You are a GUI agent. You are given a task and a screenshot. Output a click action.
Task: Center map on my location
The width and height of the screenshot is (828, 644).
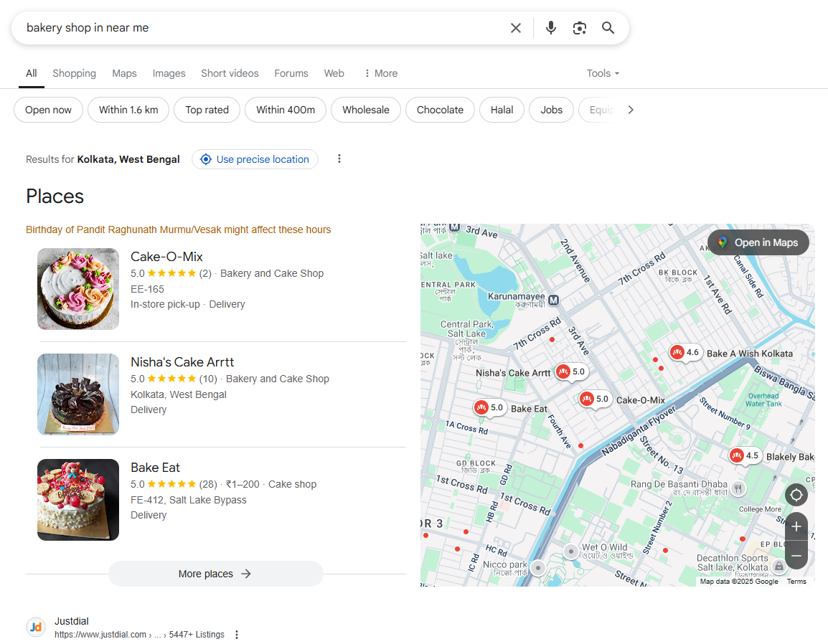[796, 495]
